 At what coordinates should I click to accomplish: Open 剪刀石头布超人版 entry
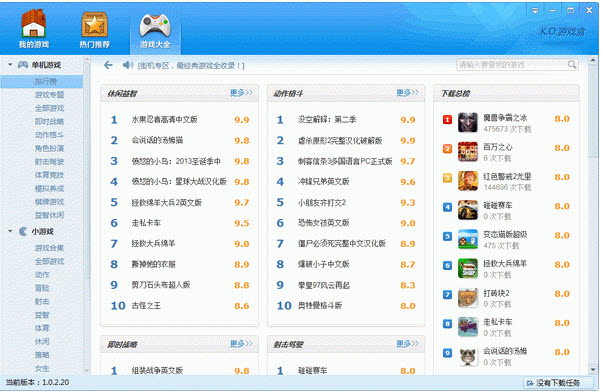point(161,285)
